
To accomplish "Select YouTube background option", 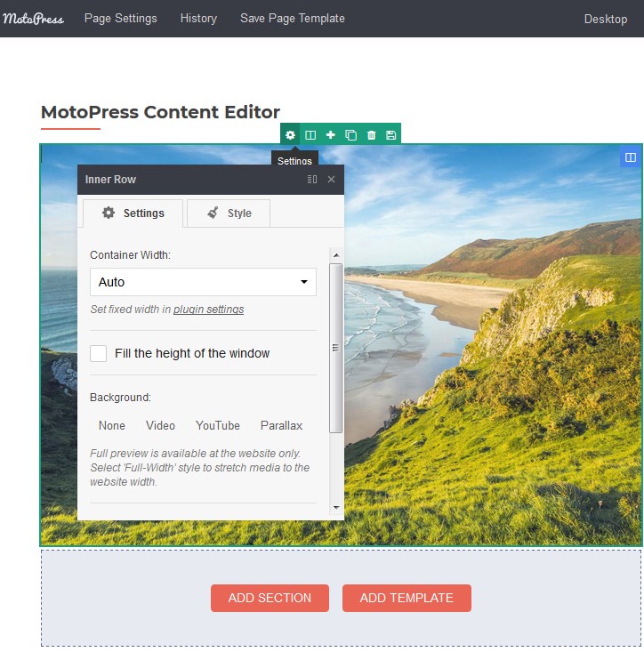I will [x=217, y=425].
